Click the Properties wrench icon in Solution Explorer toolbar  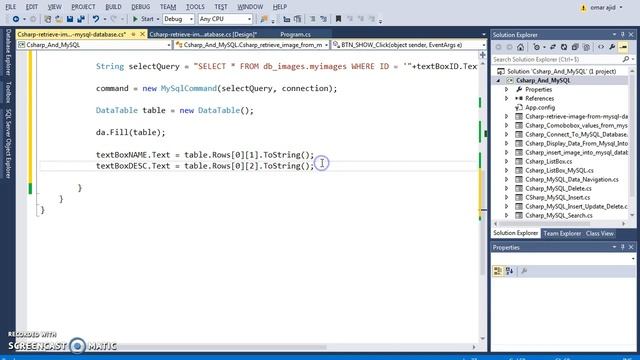[x=612, y=47]
